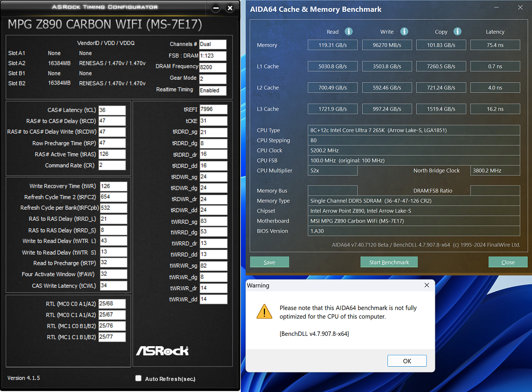Click OK in the Warning dialog
The image size is (532, 392).
click(407, 361)
